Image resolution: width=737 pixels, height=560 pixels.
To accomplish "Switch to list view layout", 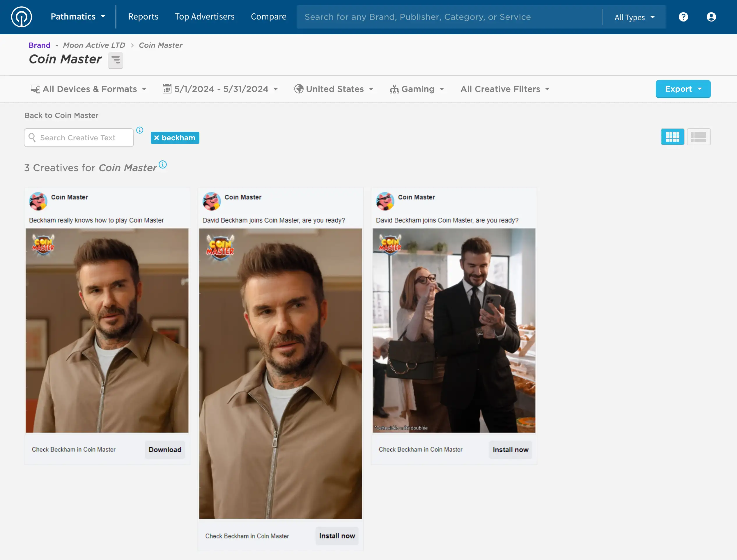I will point(699,137).
